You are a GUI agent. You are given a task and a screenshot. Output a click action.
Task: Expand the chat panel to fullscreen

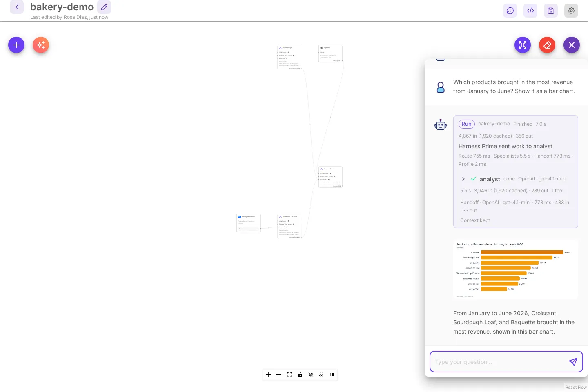[x=523, y=45]
